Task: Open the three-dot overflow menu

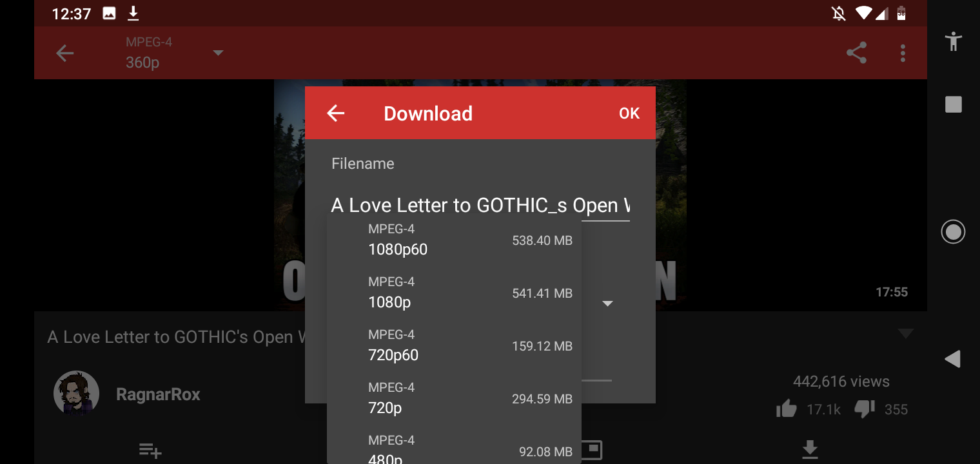Action: point(903,53)
